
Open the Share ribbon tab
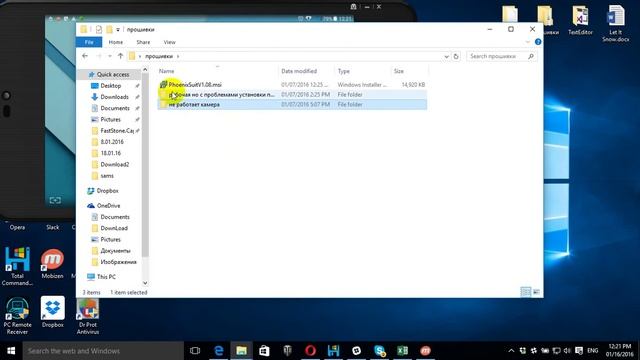(143, 42)
